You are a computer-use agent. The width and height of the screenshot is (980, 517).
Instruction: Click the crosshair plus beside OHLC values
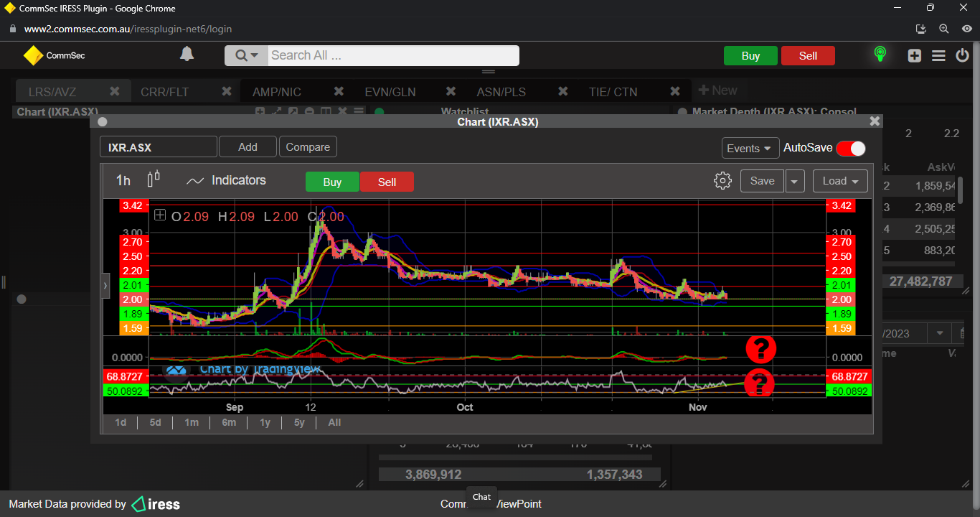[160, 215]
